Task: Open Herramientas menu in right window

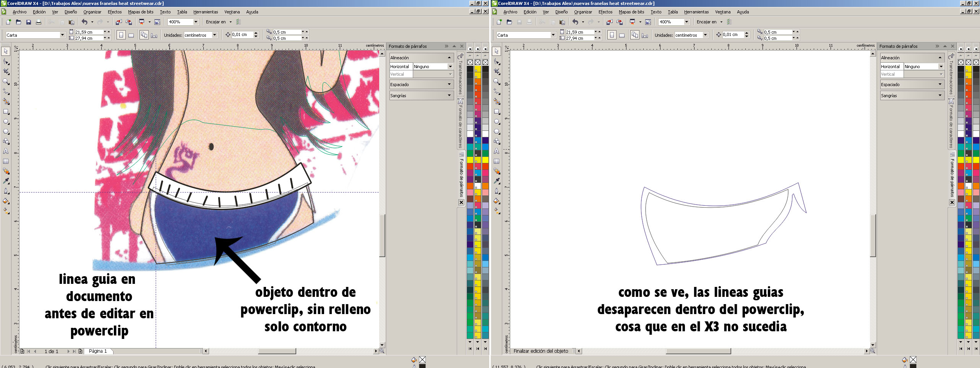Action: 696,12
